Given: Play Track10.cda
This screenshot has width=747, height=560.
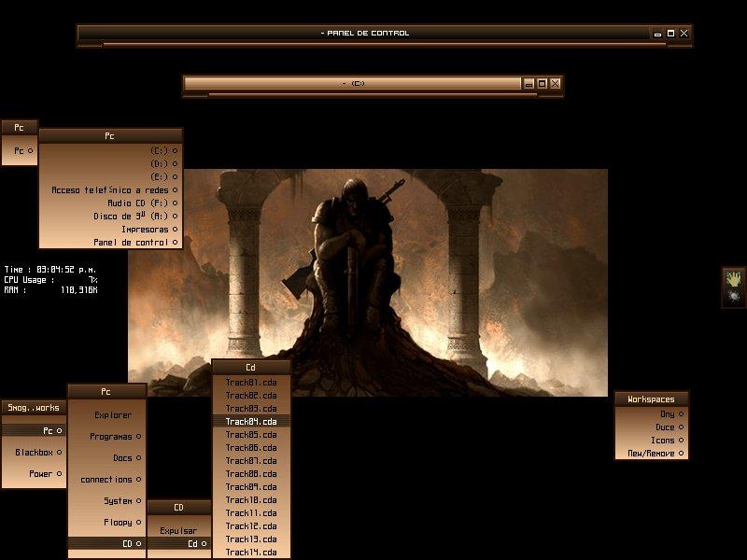Looking at the screenshot, I should pos(251,500).
